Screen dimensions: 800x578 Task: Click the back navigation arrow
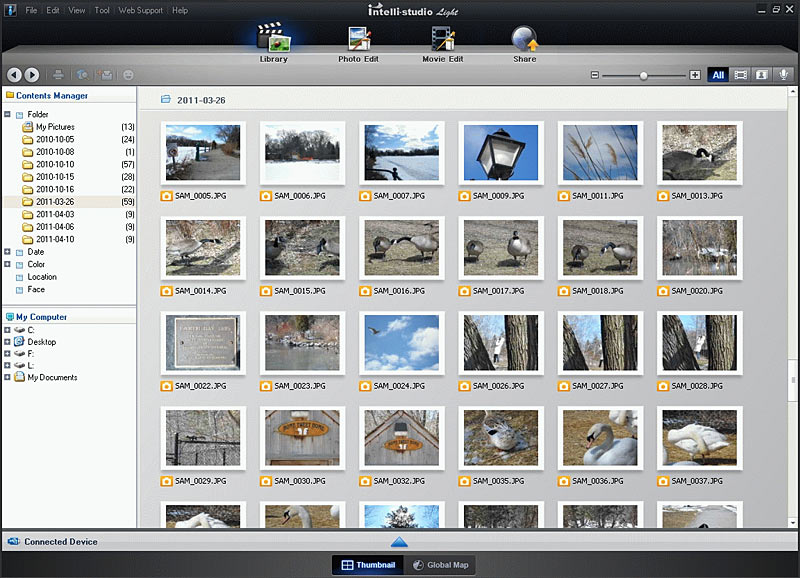click(15, 75)
